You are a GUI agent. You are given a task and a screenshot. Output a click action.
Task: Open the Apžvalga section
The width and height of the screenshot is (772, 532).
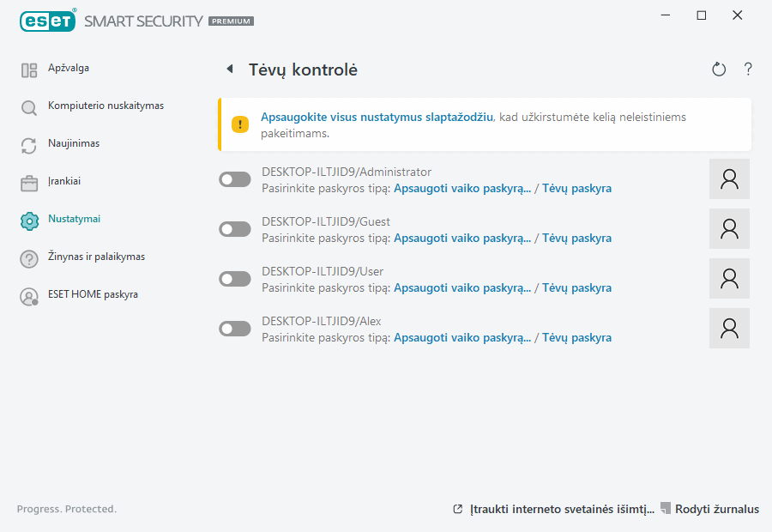pos(69,69)
